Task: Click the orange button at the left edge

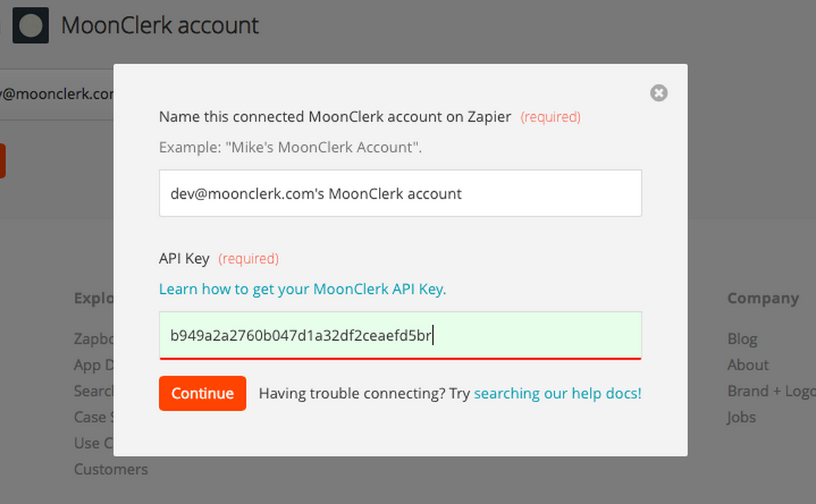Action: click(x=2, y=161)
